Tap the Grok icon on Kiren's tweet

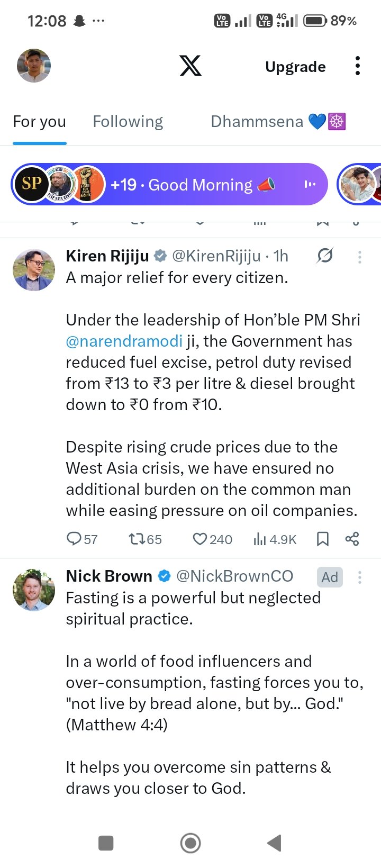pos(325,256)
